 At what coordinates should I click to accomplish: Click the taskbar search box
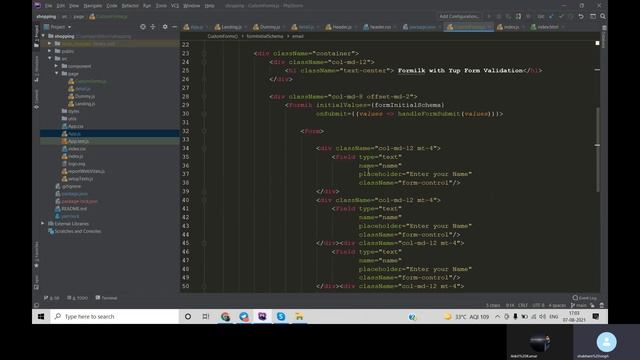114,316
